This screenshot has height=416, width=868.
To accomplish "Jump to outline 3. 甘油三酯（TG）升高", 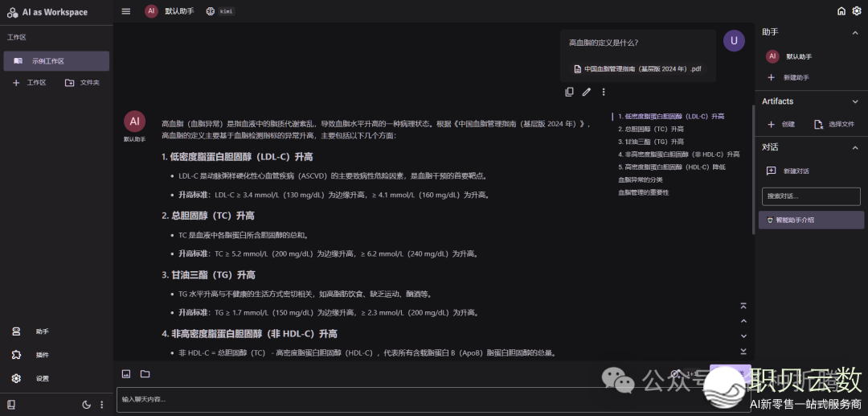I will (x=651, y=142).
